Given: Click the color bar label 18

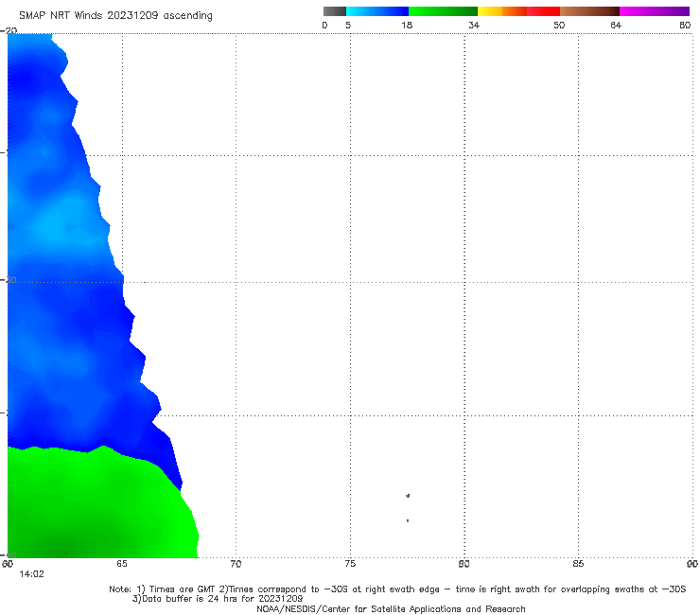Looking at the screenshot, I should 407,26.
